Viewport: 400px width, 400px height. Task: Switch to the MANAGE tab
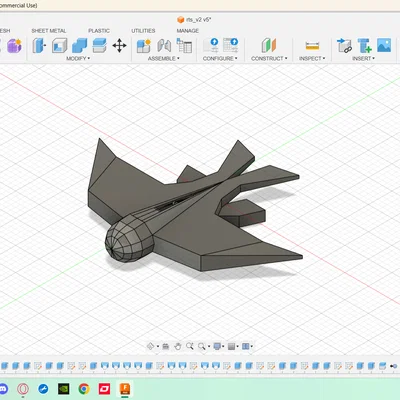click(x=188, y=31)
